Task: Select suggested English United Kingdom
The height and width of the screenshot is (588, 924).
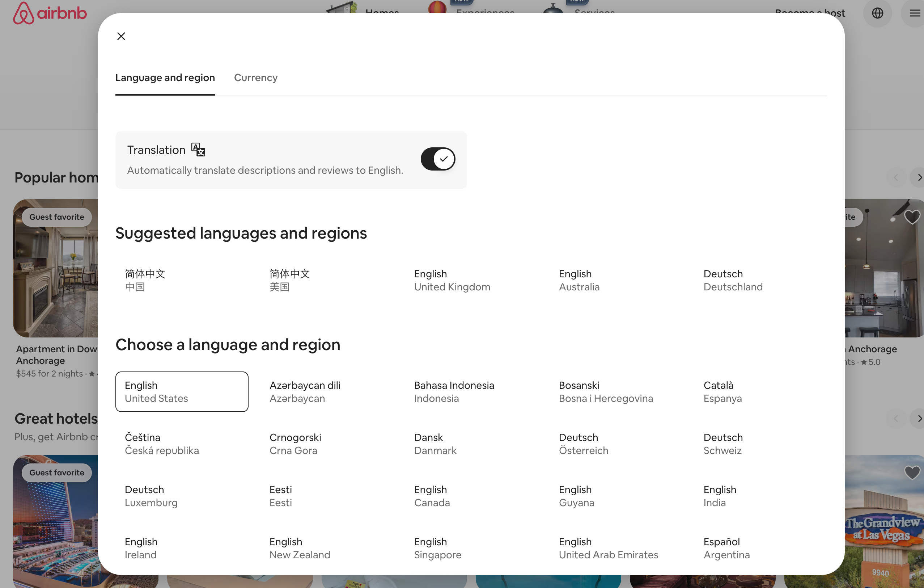Action: click(471, 280)
